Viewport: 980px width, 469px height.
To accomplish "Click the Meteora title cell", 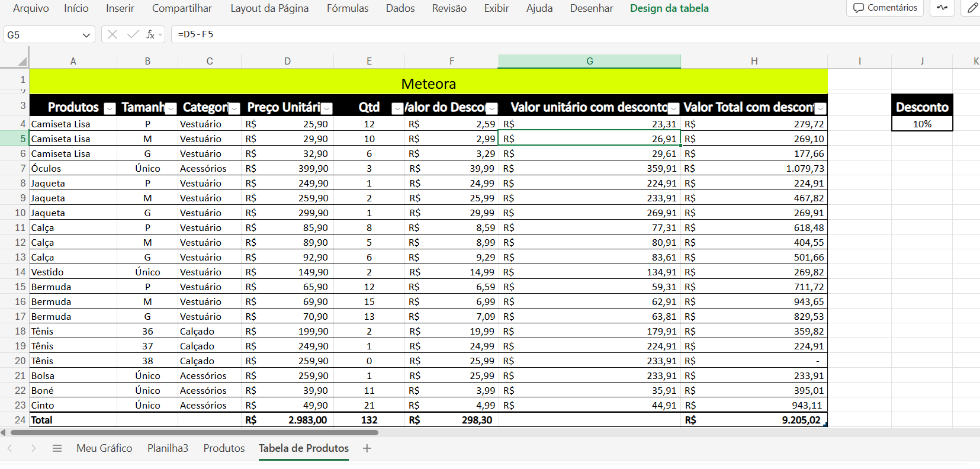I will click(428, 81).
